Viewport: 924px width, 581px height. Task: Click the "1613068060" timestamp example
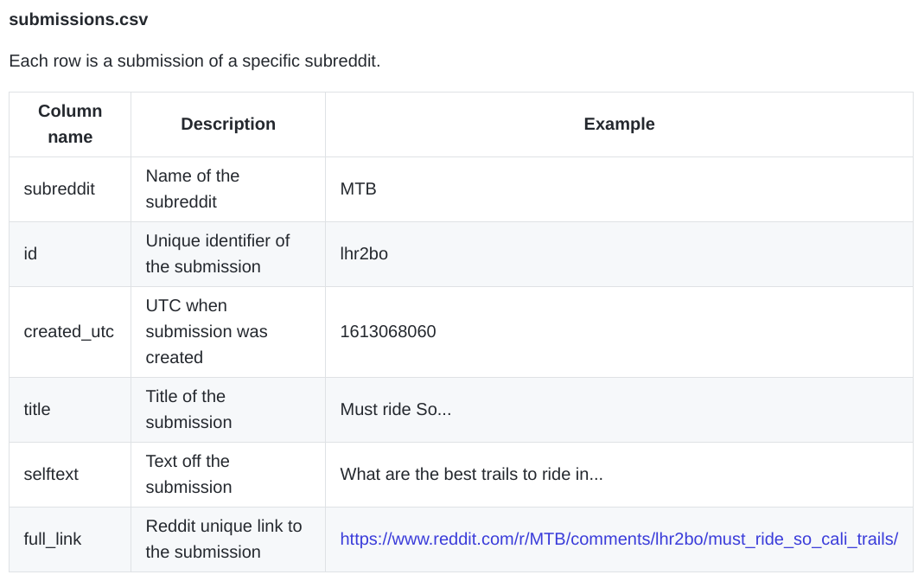[x=388, y=331]
